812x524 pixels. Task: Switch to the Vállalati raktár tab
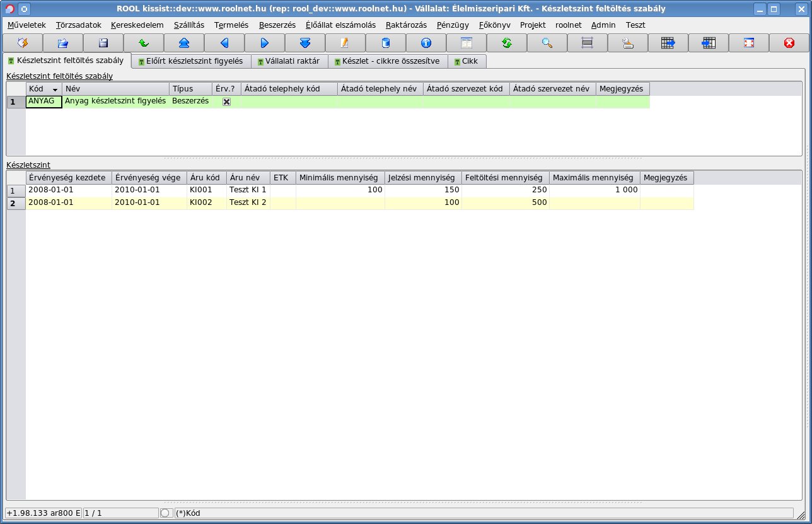[x=289, y=61]
